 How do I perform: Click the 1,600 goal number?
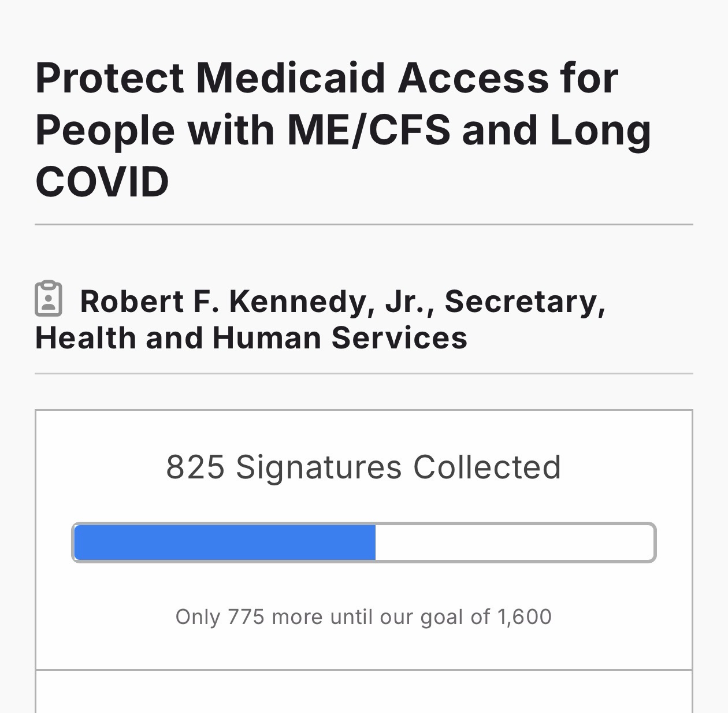(x=524, y=617)
